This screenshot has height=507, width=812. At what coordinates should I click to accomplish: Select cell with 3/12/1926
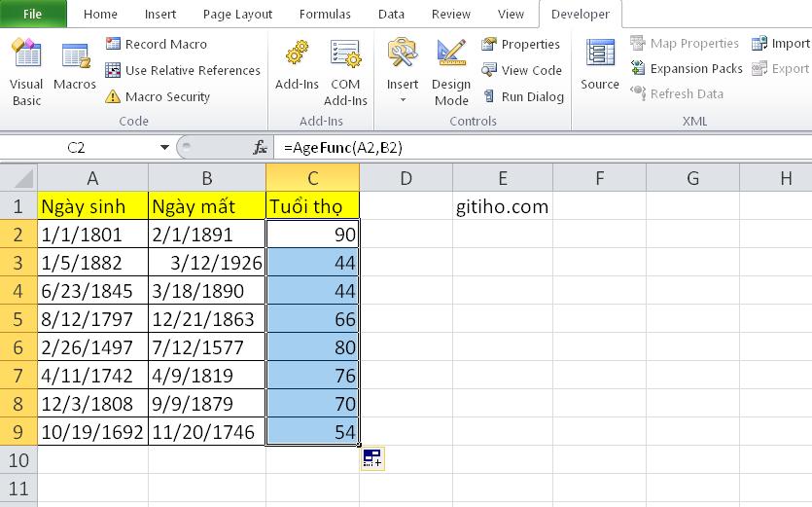pos(207,263)
